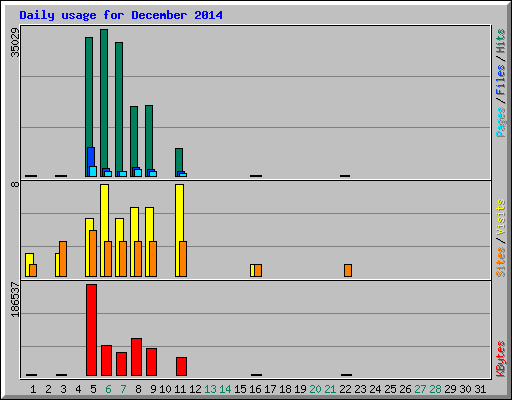This screenshot has width=512, height=400.
Task: Click day label 3 on the x-axis
Action: click(63, 389)
